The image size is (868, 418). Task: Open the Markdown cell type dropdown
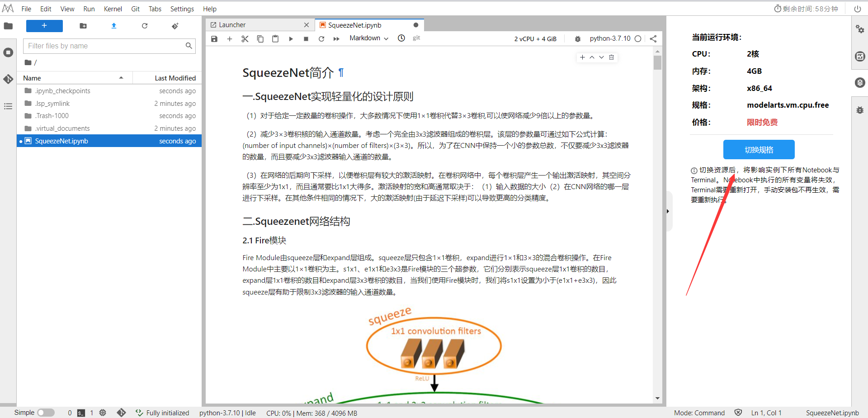point(368,38)
